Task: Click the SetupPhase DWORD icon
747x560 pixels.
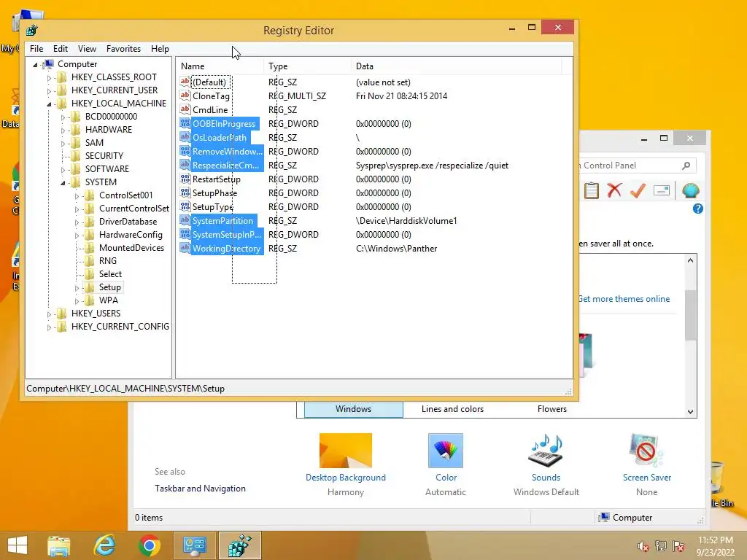Action: pos(185,192)
